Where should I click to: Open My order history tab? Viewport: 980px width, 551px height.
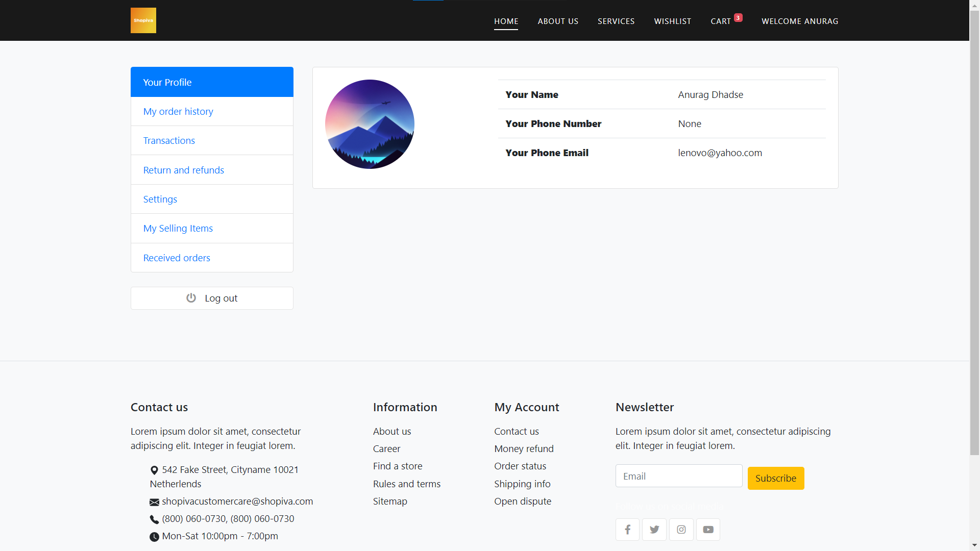[178, 111]
